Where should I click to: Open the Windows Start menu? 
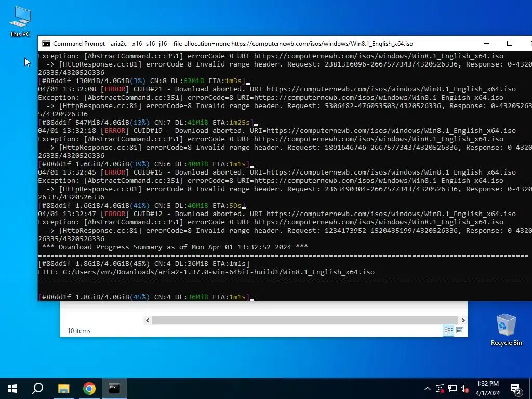click(x=12, y=389)
